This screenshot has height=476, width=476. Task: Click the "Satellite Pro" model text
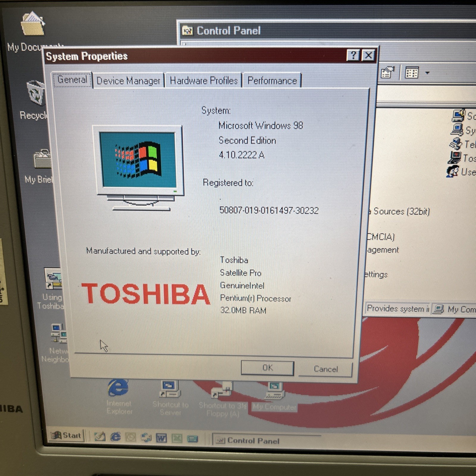pos(241,273)
